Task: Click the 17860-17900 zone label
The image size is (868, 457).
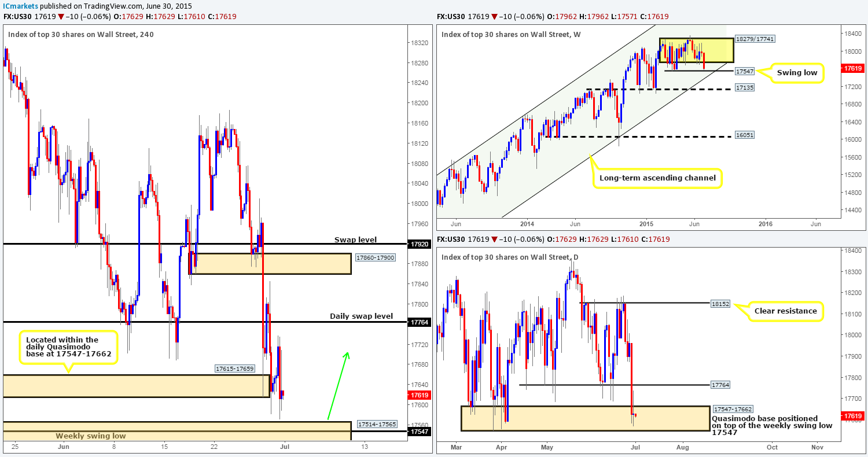Action: point(375,258)
